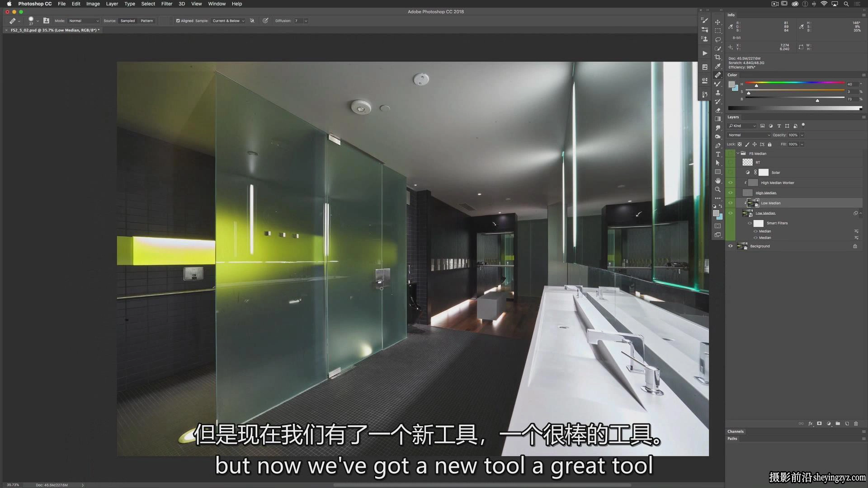Hide the Background layer

[731, 246]
